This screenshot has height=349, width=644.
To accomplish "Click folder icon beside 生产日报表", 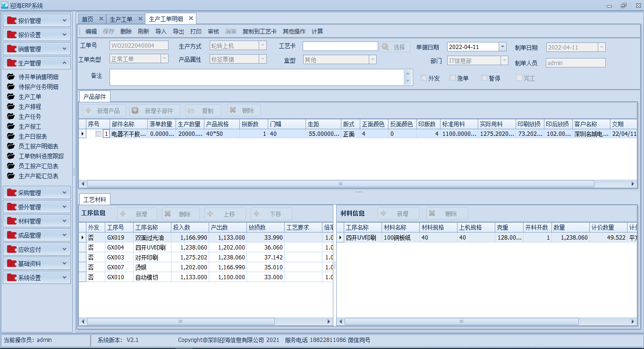I will click(x=11, y=136).
